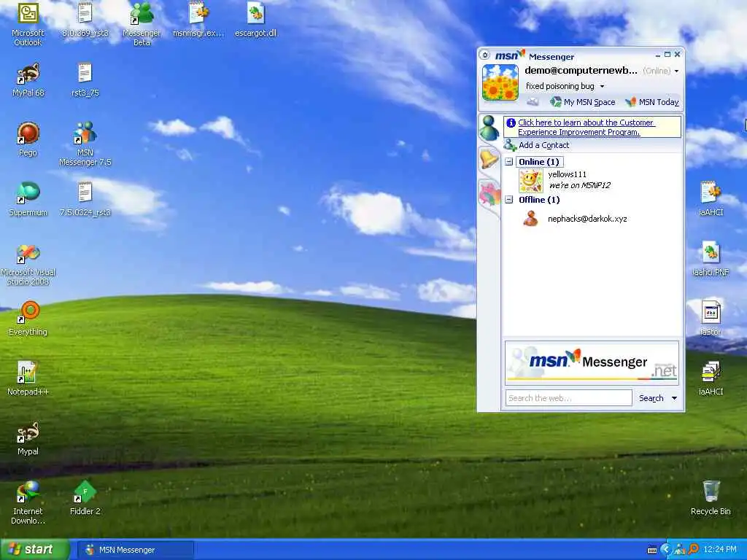The height and width of the screenshot is (560, 747).
Task: Click yellows111's smiley display picture
Action: pyautogui.click(x=530, y=181)
